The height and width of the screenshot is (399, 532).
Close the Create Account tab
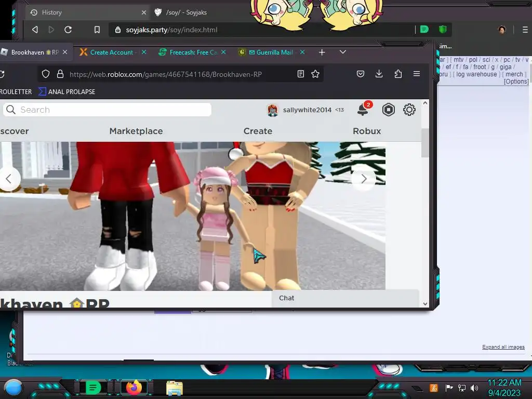[x=144, y=52]
